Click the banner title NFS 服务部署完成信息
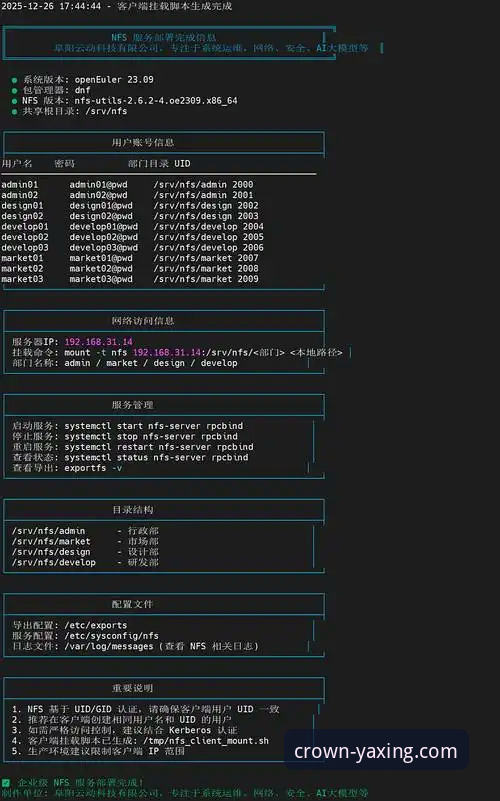 click(163, 37)
